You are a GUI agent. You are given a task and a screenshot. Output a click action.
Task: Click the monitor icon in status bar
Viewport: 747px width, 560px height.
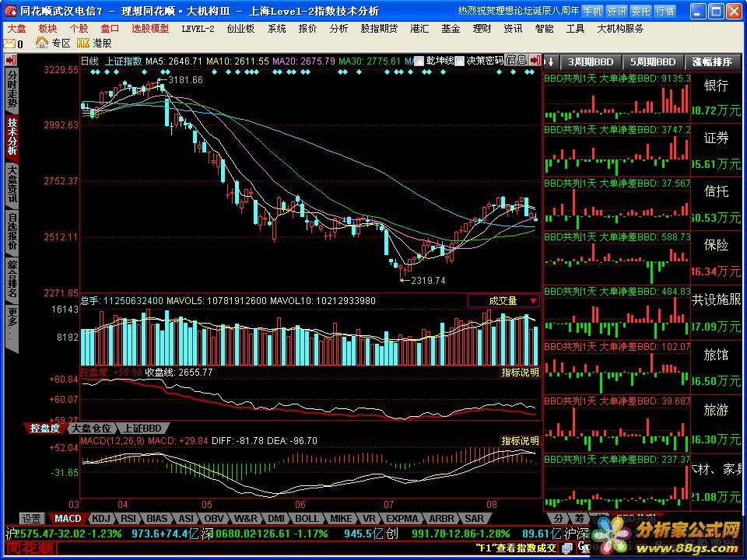[x=566, y=548]
